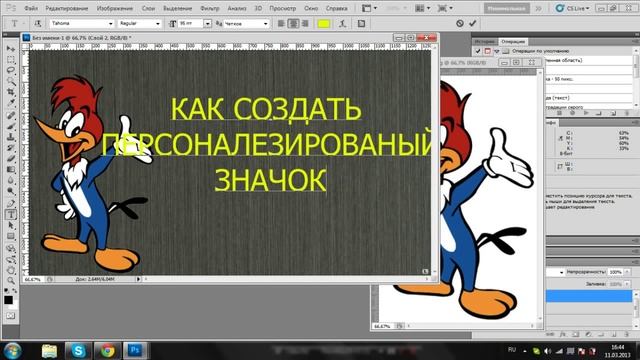Center align the text

coord(293,24)
